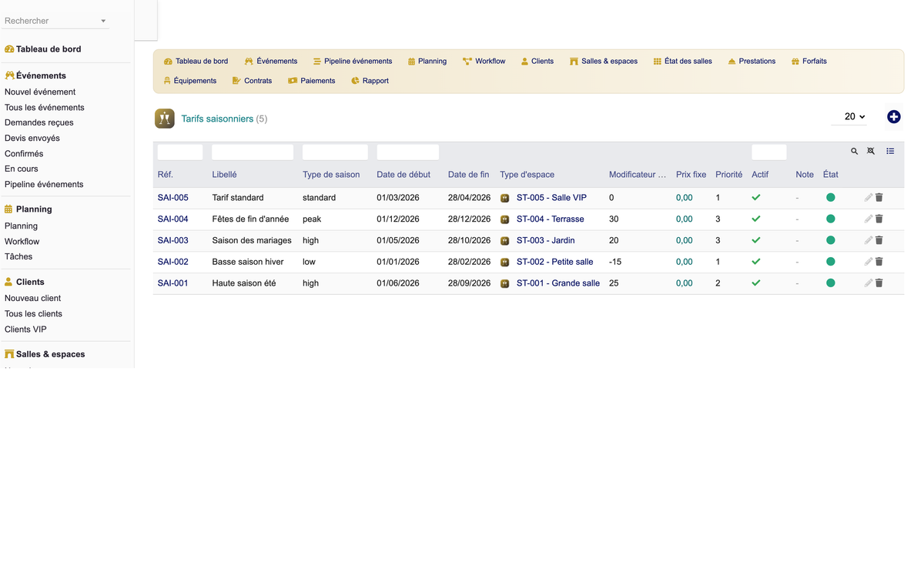Delete row SAI-003 with trash icon
This screenshot has width=924, height=572.
click(x=879, y=241)
